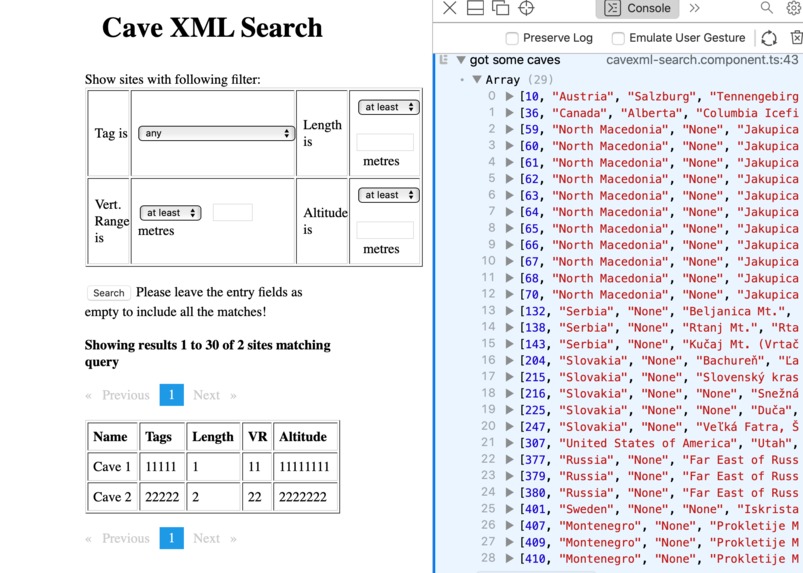Select the altitude cell '2222222'

coord(305,497)
